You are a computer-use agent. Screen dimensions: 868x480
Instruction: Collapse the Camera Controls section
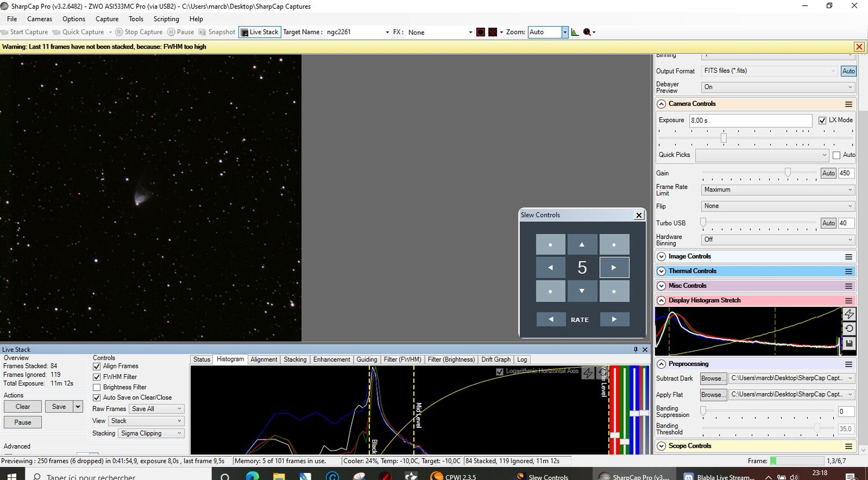pos(662,104)
